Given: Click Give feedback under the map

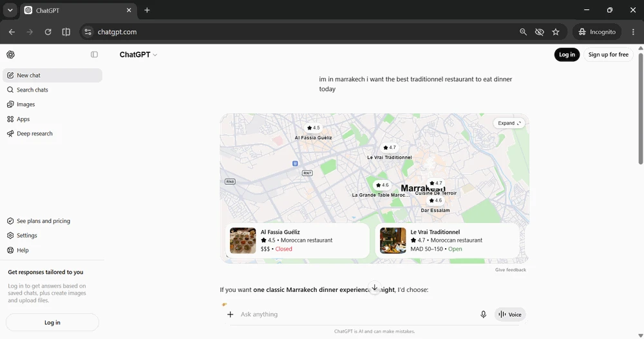Looking at the screenshot, I should (511, 270).
